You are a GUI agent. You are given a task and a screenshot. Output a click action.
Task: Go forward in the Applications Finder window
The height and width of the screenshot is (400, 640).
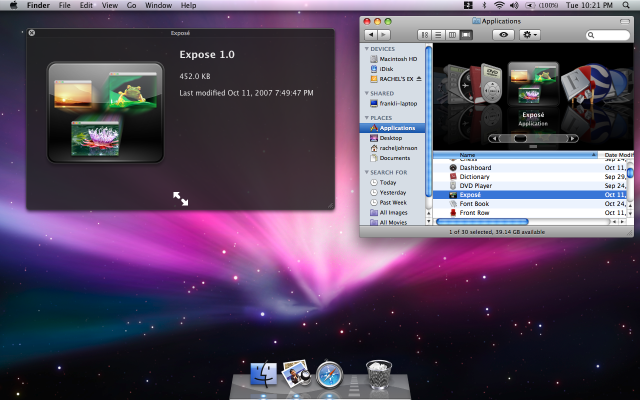[384, 35]
